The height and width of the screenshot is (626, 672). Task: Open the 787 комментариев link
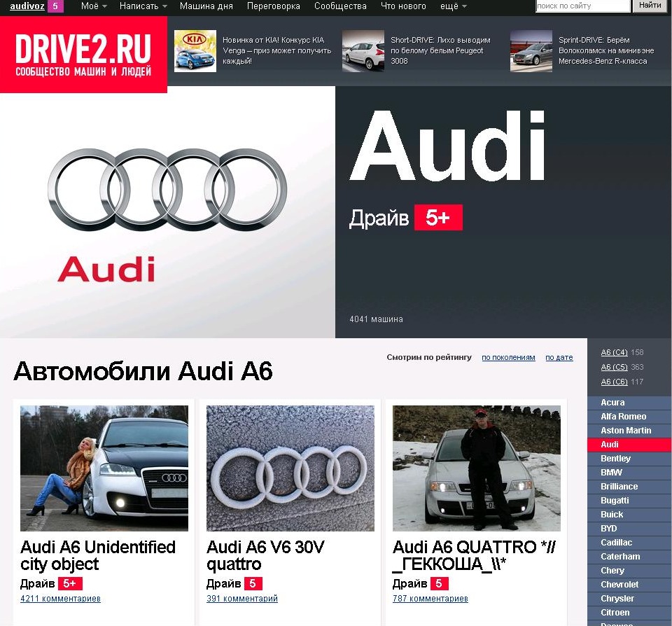coord(430,599)
